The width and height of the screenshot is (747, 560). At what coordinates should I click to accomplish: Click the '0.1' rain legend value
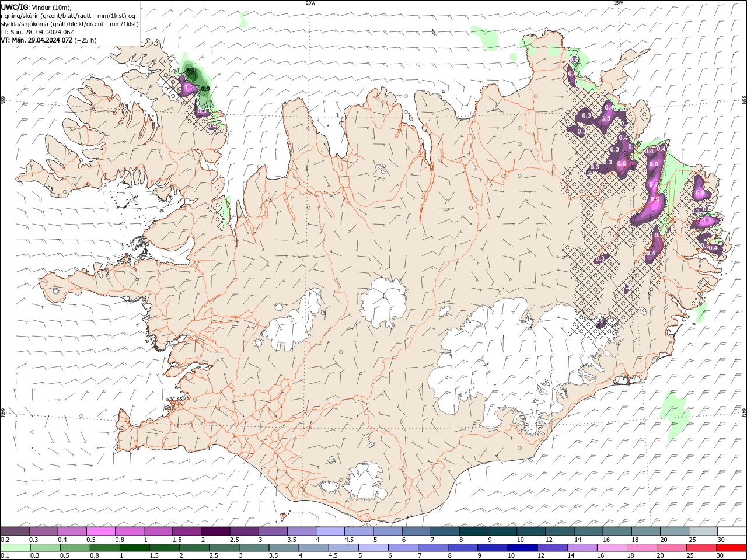(5, 556)
